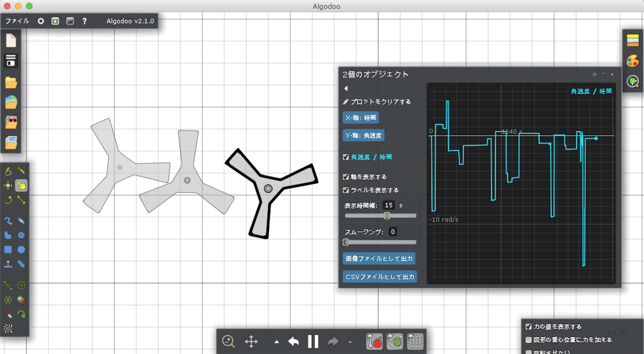Image resolution: width=644 pixels, height=354 pixels.
Task: Select the Spring tool icon
Action: 8,286
